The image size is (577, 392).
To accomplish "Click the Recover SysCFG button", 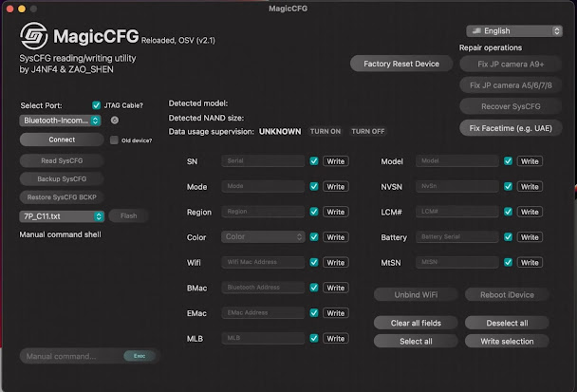I will [511, 106].
